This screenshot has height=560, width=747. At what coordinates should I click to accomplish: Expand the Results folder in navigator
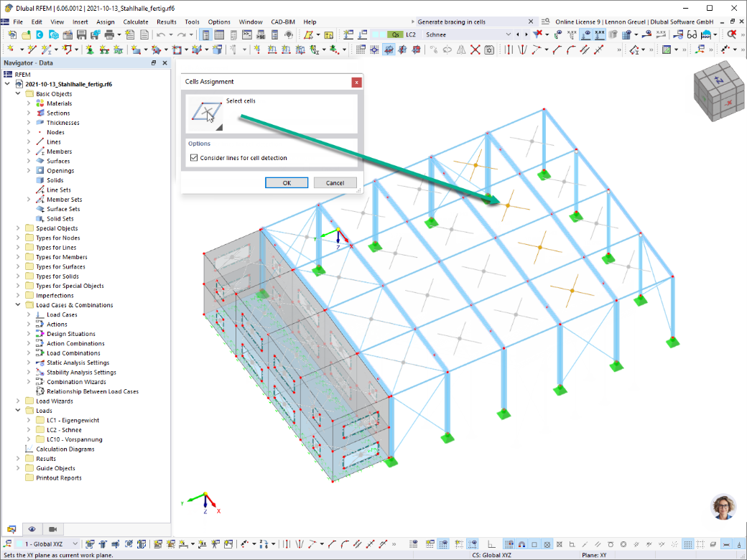(x=18, y=459)
